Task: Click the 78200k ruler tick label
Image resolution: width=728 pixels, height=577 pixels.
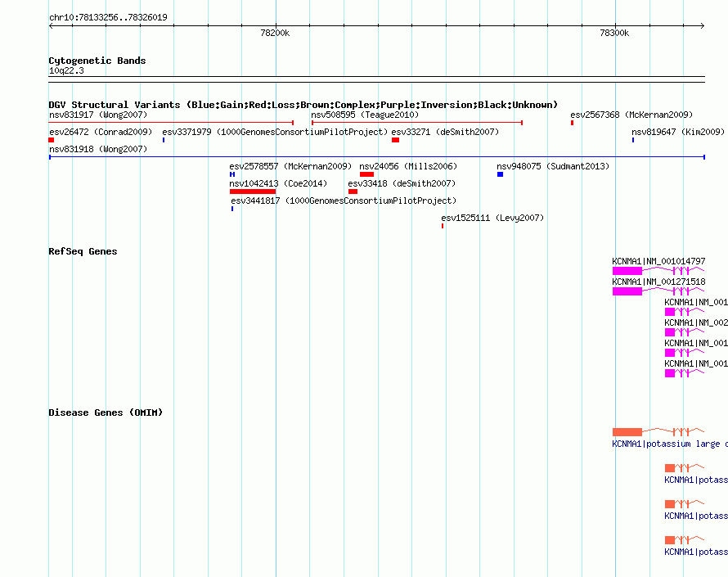Action: tap(275, 33)
